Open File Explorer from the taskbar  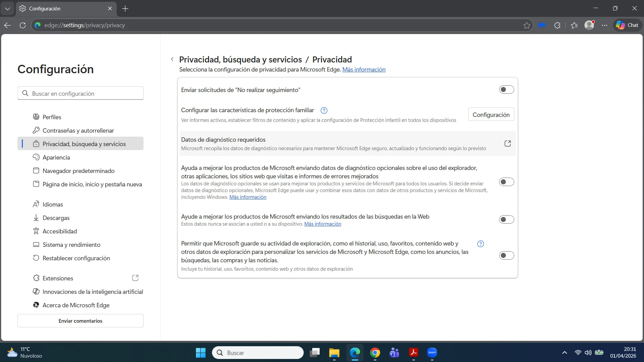coord(334,353)
